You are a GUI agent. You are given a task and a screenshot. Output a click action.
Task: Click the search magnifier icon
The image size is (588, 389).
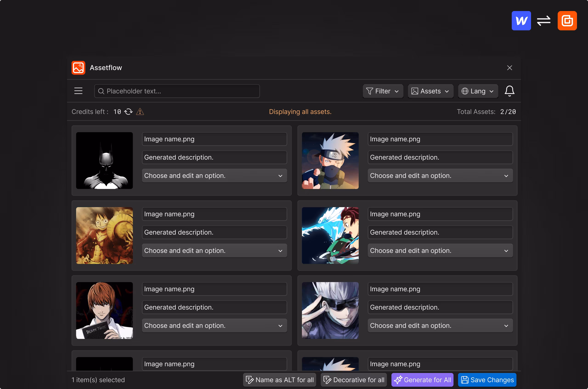(101, 91)
